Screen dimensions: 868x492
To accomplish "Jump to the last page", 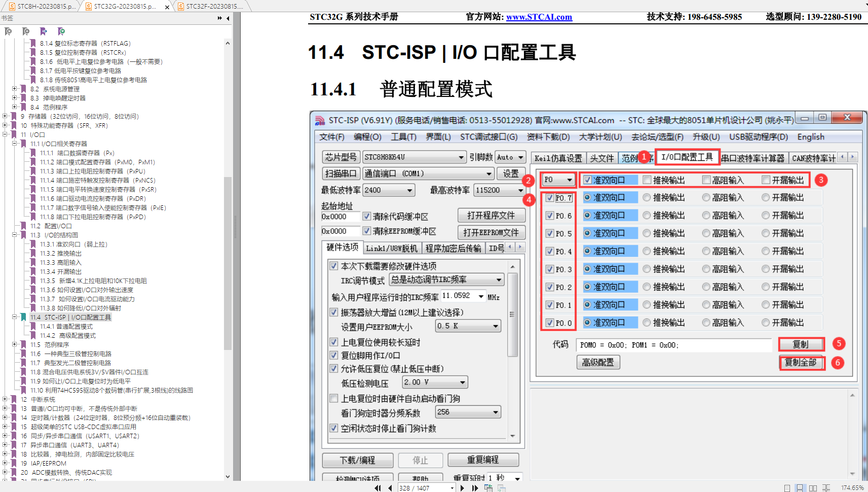I will (x=475, y=488).
